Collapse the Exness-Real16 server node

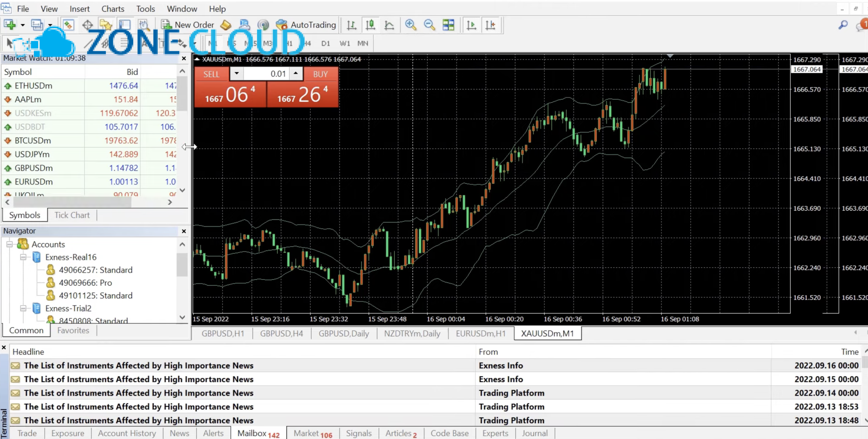point(23,257)
